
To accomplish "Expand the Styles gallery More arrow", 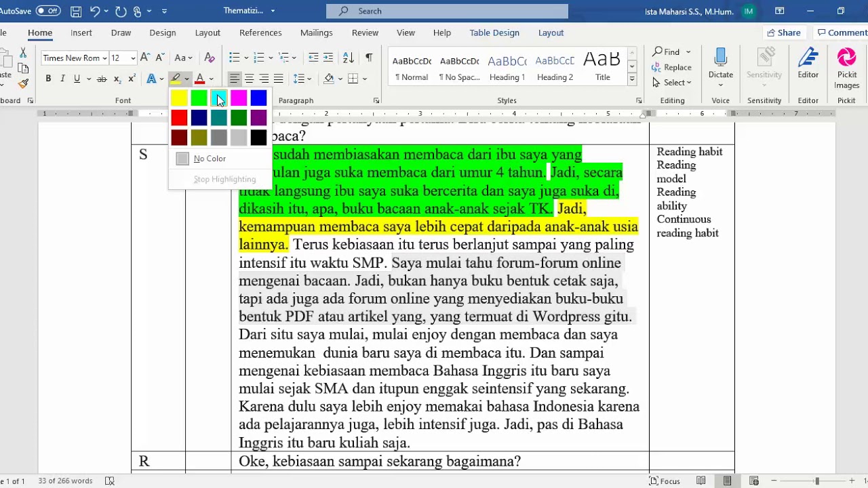I will click(x=631, y=79).
